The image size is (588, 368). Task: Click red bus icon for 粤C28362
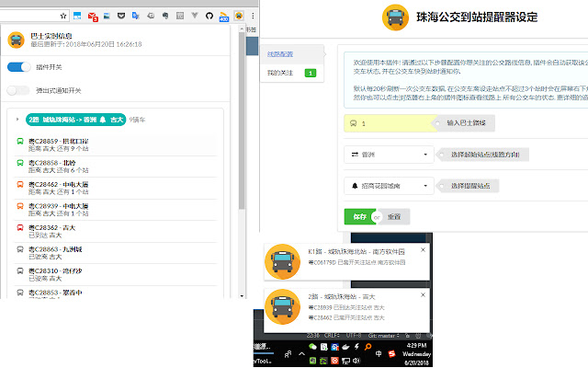coord(20,227)
